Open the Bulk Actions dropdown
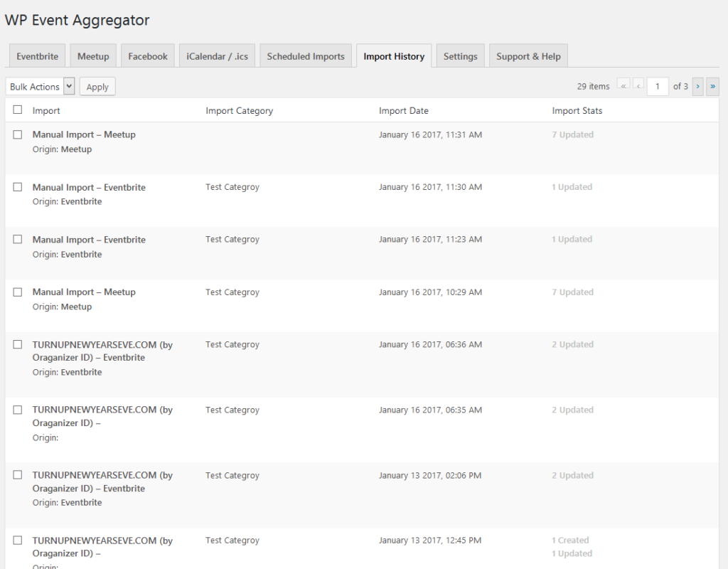Screen dimensions: 728x569 coord(40,86)
